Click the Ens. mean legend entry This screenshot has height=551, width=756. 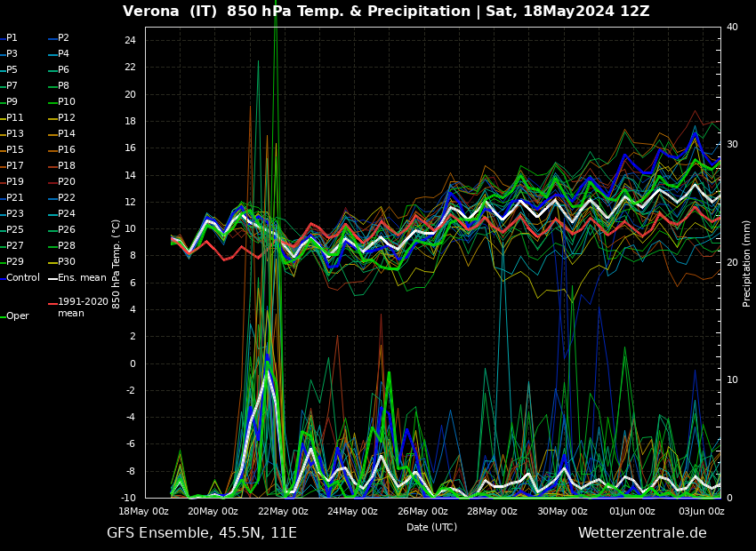[77, 278]
